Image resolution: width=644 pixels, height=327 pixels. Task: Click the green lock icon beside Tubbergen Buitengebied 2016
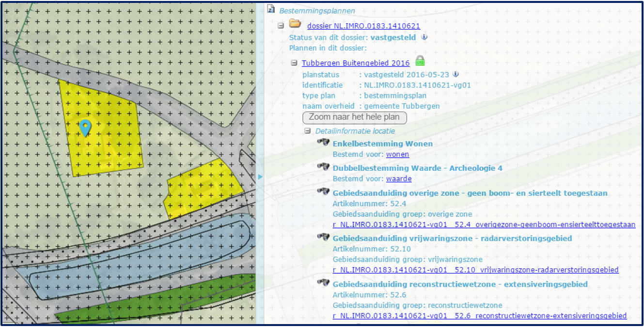coord(420,61)
